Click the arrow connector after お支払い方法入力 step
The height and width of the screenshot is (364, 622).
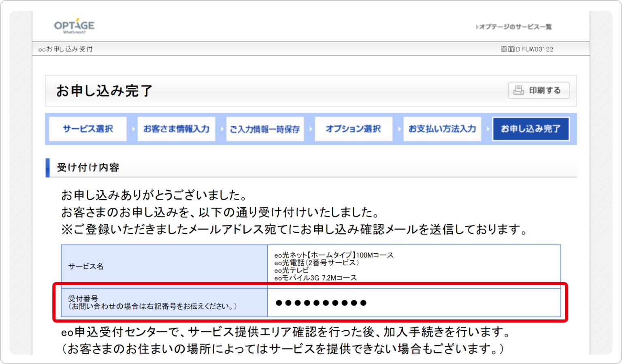click(488, 128)
